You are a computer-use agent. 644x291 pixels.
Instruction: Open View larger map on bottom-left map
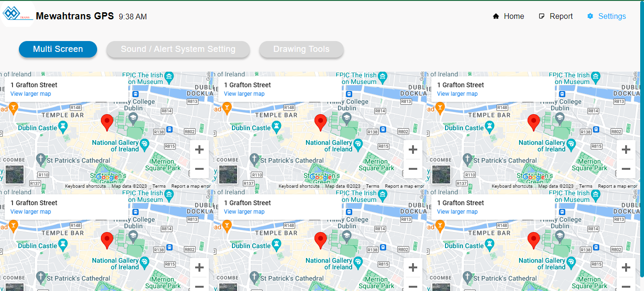[31, 212]
